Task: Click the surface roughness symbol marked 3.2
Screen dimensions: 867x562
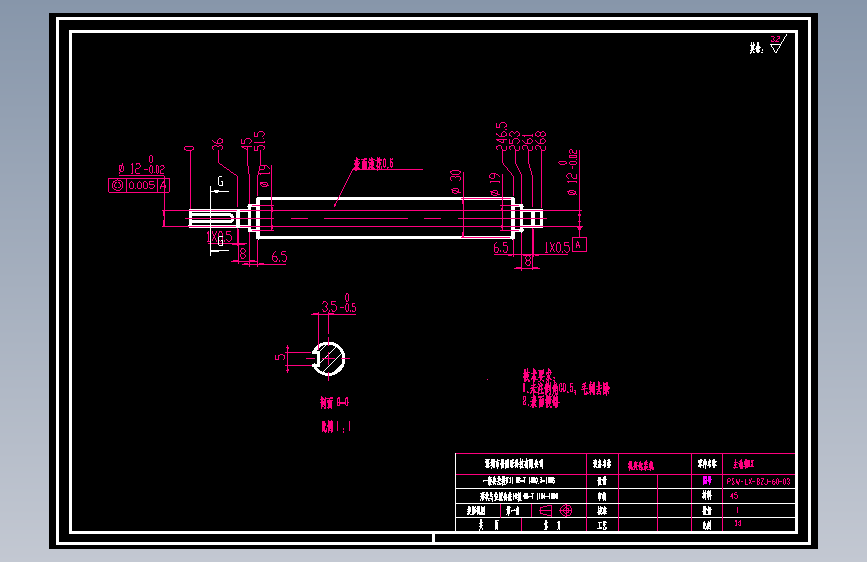Action: click(777, 44)
